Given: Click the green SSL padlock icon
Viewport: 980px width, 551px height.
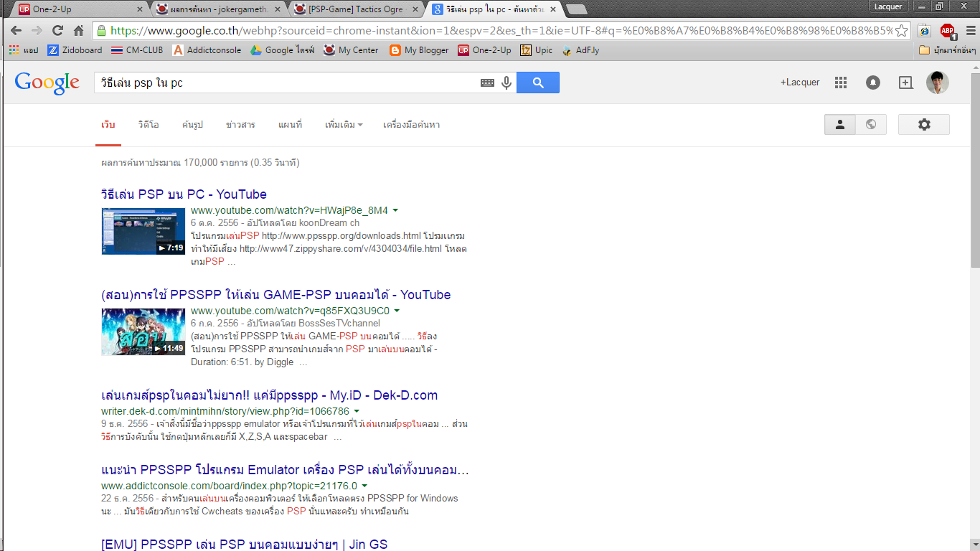Looking at the screenshot, I should [x=101, y=31].
